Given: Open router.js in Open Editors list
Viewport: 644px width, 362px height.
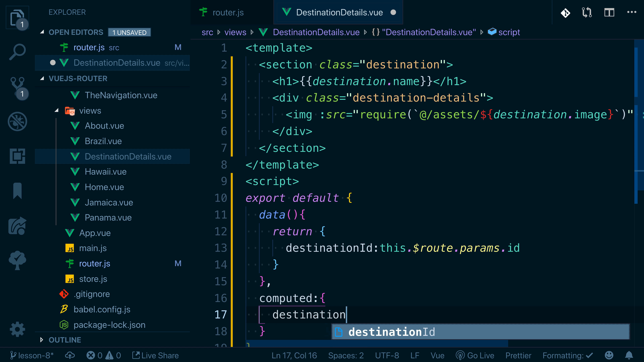Looking at the screenshot, I should (112, 47).
